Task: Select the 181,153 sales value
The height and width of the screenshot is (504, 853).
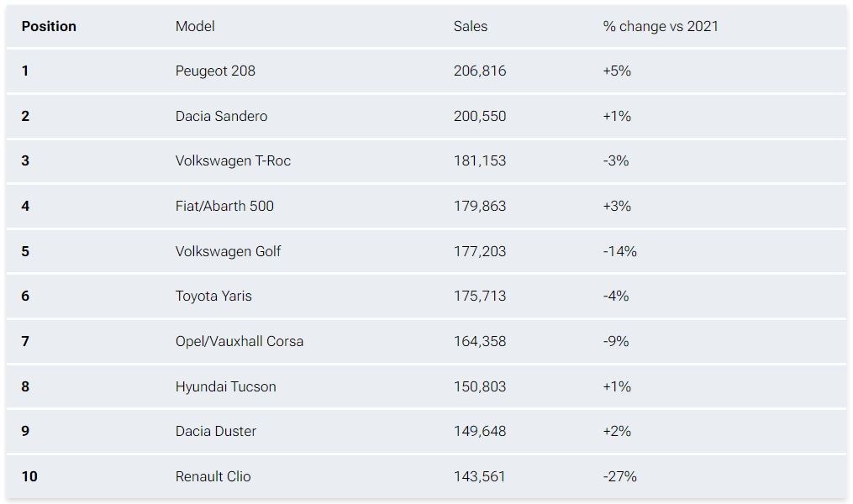Action: point(480,160)
